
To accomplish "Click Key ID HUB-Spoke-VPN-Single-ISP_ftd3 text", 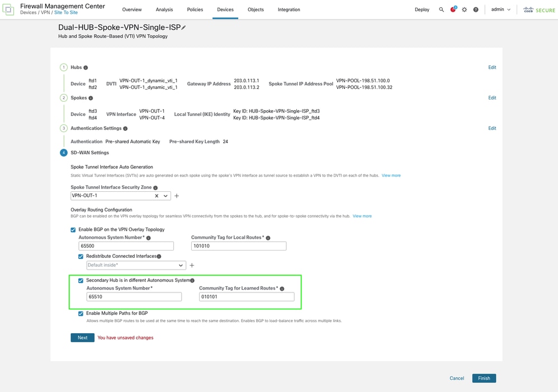I will tap(277, 111).
